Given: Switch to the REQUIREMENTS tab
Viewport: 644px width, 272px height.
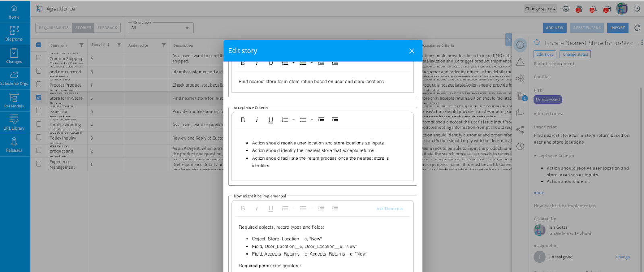Looking at the screenshot, I should click(54, 28).
